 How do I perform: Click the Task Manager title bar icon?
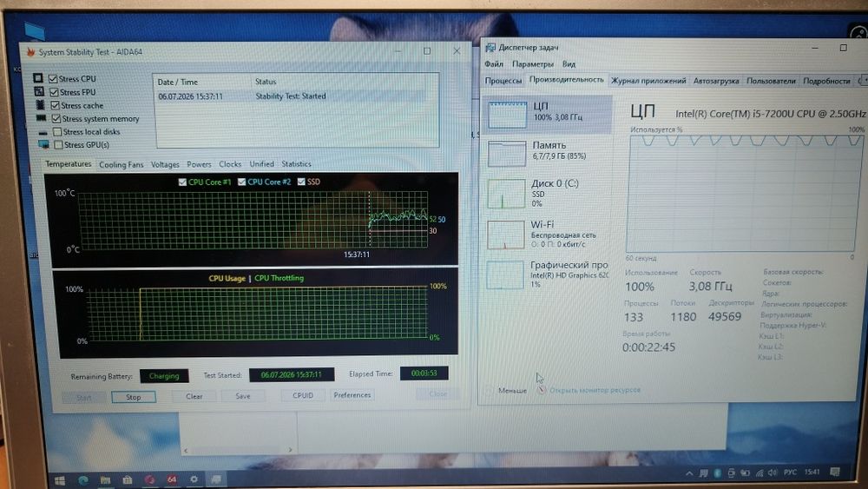click(x=490, y=48)
